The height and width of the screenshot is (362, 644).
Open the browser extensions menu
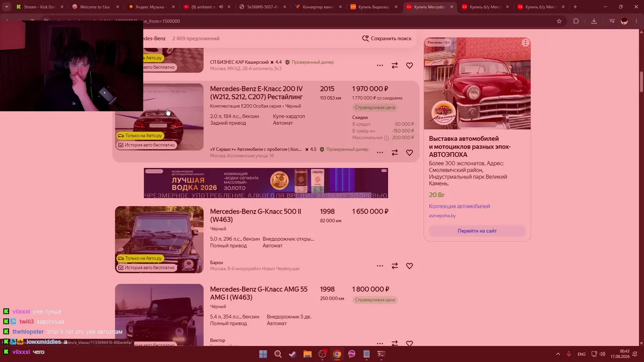coord(576,21)
